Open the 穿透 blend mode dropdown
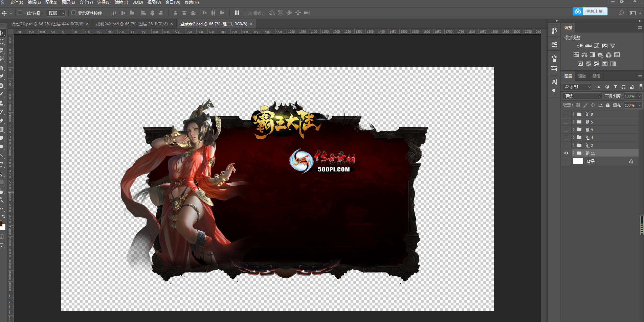Image resolution: width=644 pixels, height=322 pixels. pyautogui.click(x=582, y=96)
